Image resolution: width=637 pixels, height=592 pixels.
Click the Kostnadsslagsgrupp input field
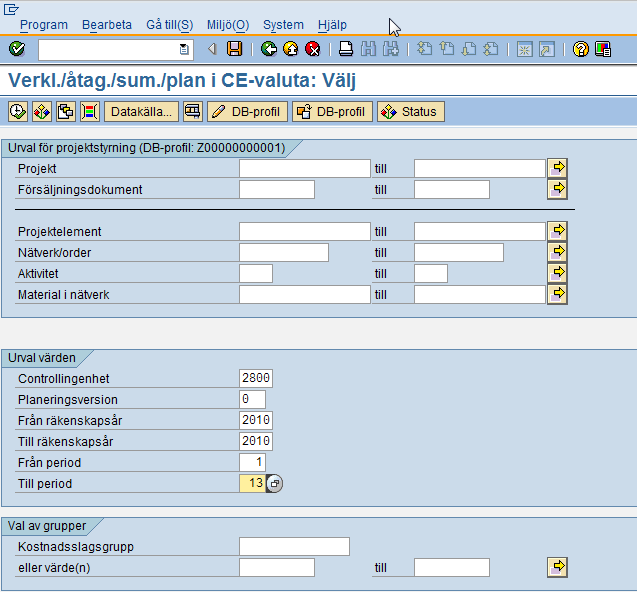pos(295,546)
